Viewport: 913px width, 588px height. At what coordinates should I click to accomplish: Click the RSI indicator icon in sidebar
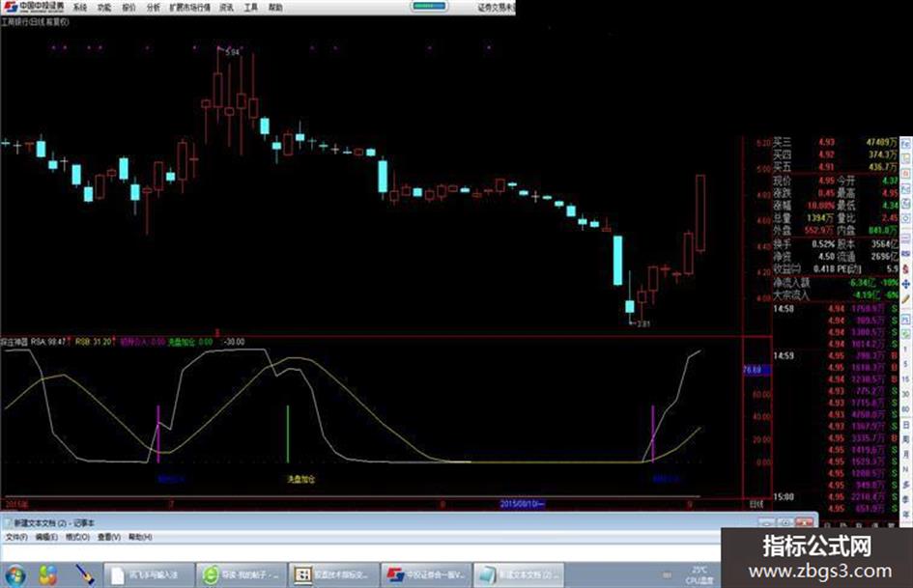click(x=906, y=253)
